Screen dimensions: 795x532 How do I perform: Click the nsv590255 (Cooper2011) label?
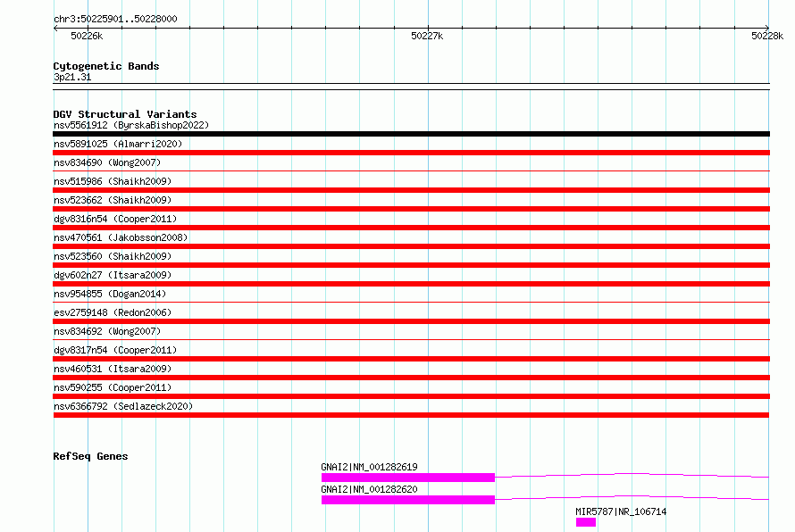[113, 387]
